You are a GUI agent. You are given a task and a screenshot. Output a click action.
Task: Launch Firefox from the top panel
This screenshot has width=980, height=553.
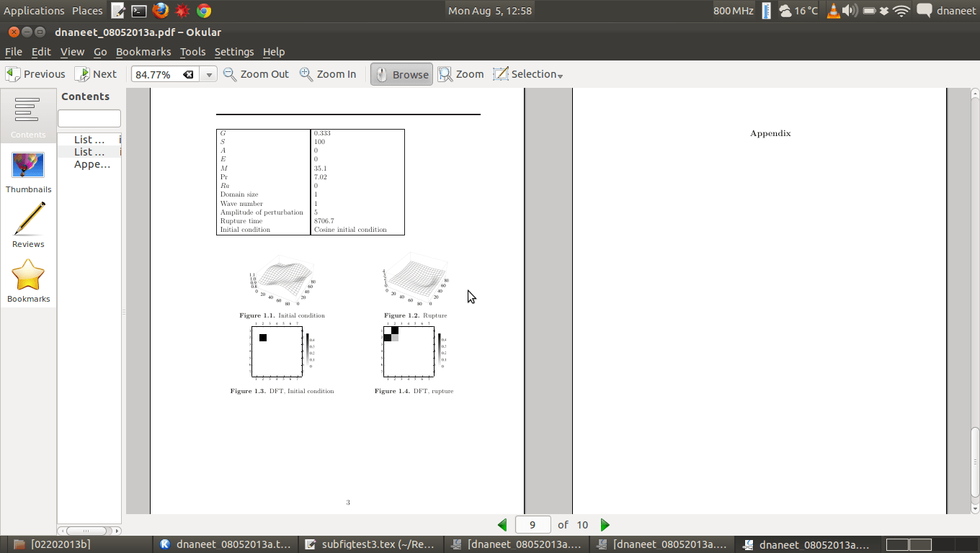click(161, 11)
